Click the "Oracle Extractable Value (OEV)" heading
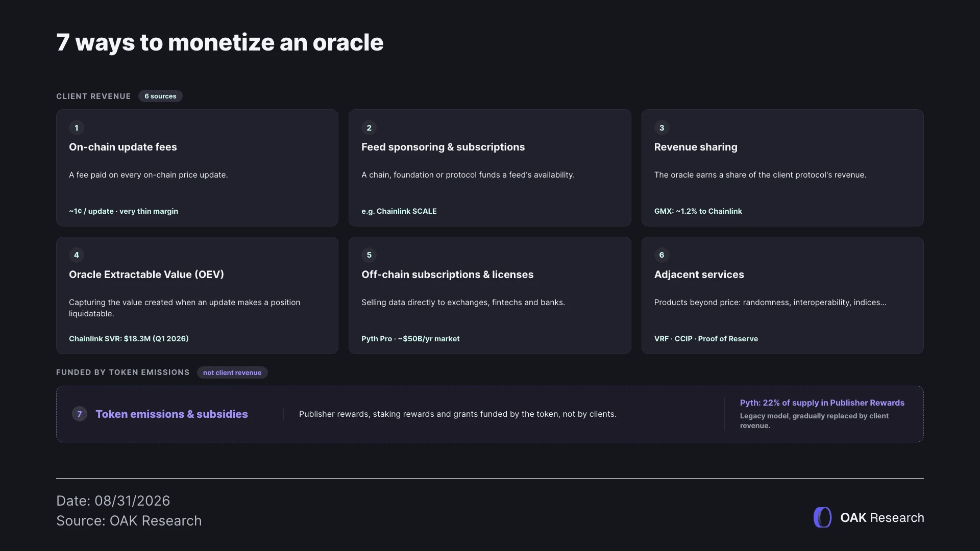 click(146, 274)
